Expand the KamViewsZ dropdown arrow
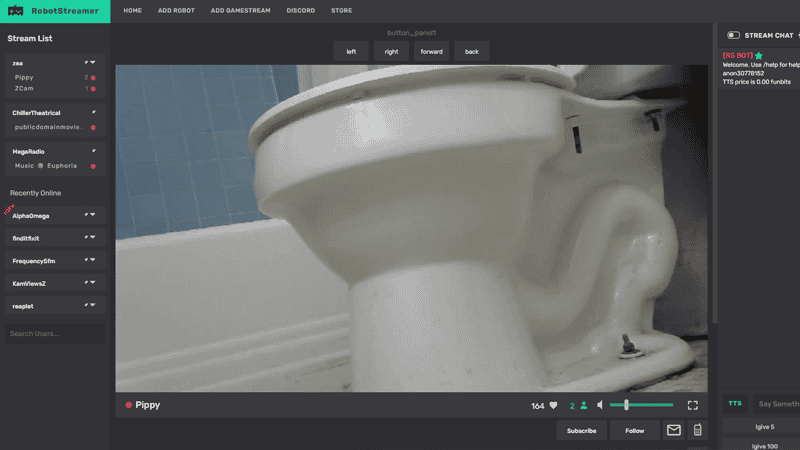 [93, 282]
